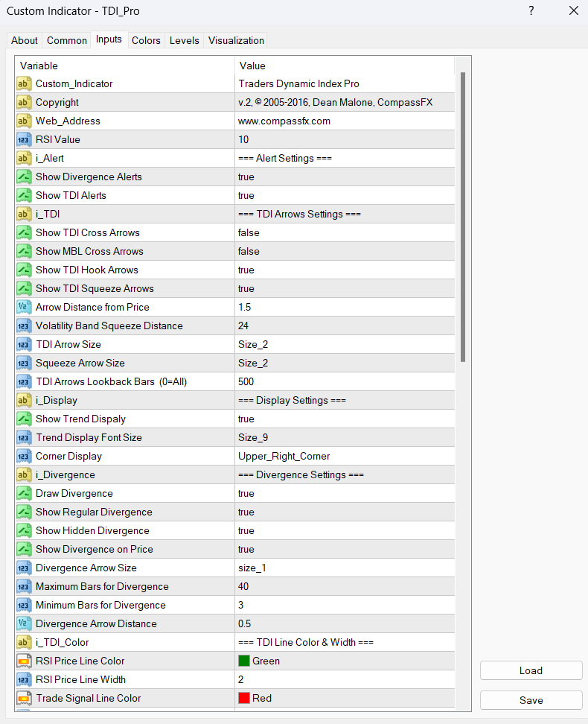Toggle Show TDI Cross Arrows false value
This screenshot has height=724, width=588.
pos(249,232)
